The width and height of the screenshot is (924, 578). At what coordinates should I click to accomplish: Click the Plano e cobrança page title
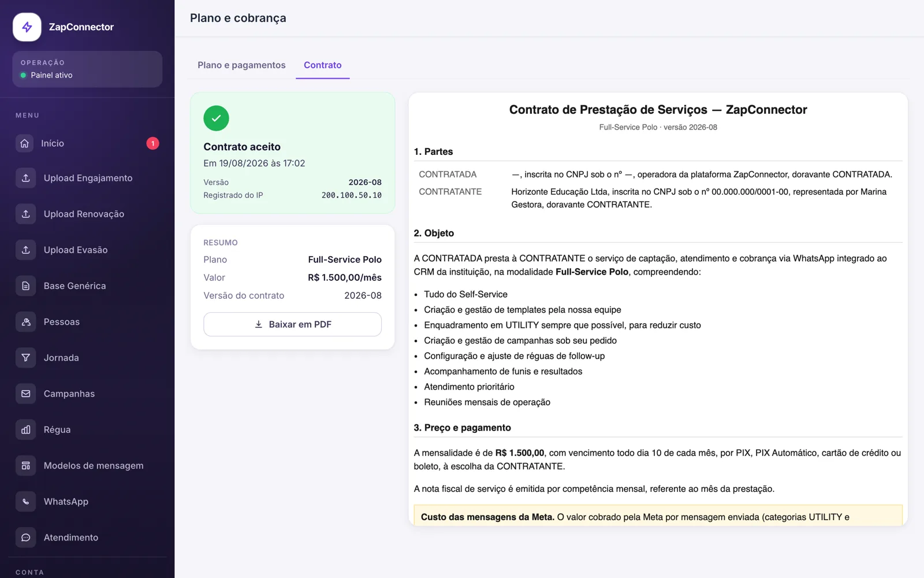point(238,18)
